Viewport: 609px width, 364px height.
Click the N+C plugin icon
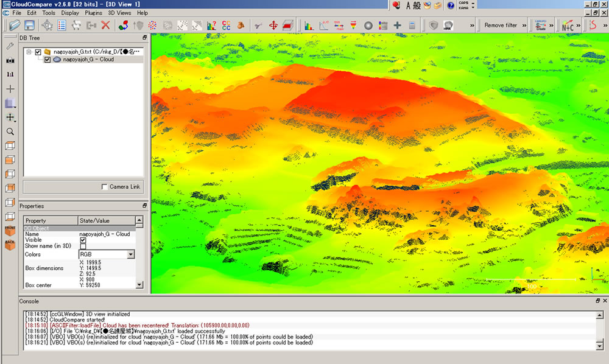tap(568, 26)
